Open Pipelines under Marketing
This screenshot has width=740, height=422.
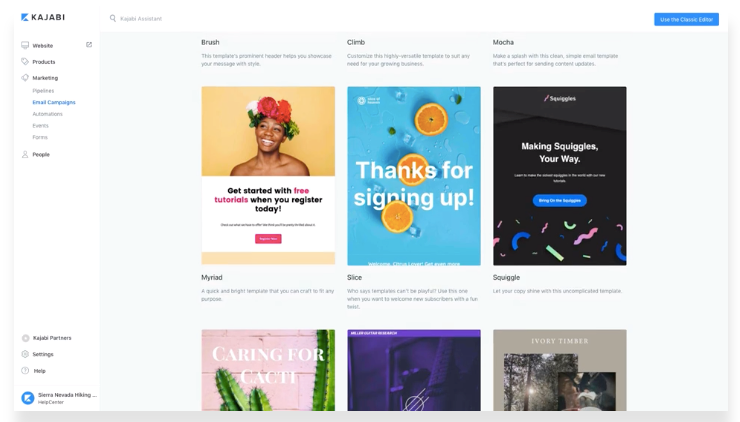point(43,91)
